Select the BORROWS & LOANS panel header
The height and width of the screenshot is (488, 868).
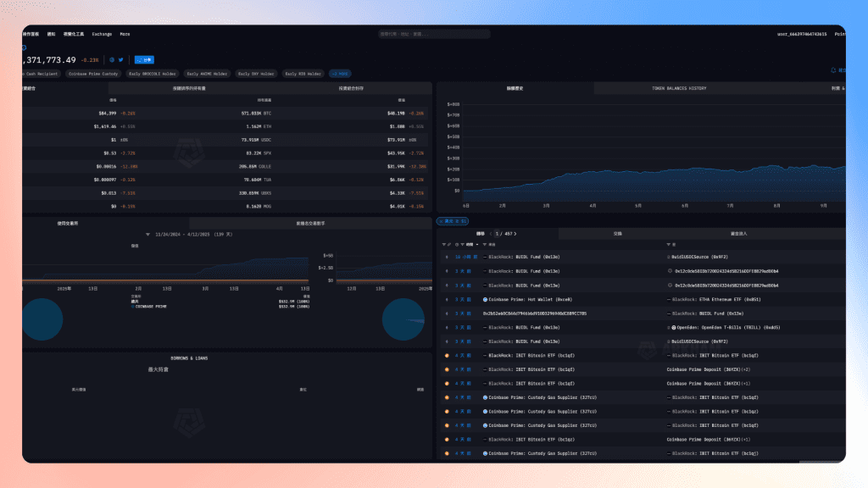click(189, 358)
